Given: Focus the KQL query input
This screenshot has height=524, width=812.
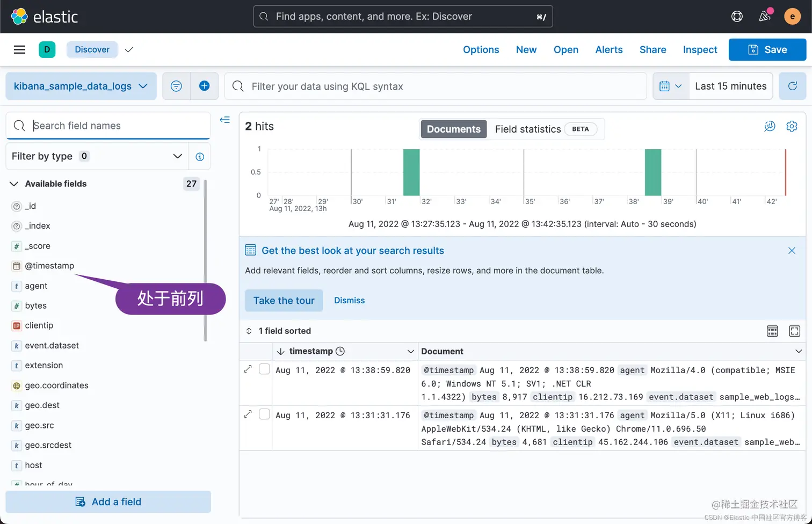Looking at the screenshot, I should pyautogui.click(x=436, y=86).
